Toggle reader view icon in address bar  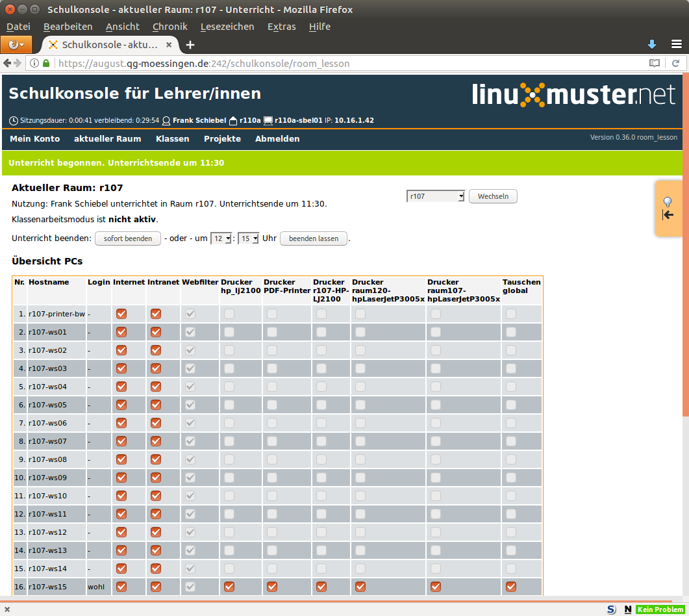(655, 64)
